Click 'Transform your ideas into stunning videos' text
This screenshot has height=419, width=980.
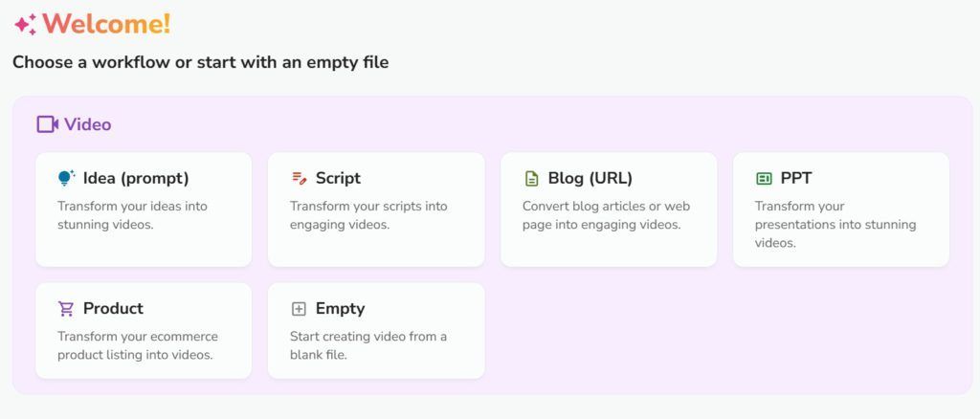coord(132,215)
